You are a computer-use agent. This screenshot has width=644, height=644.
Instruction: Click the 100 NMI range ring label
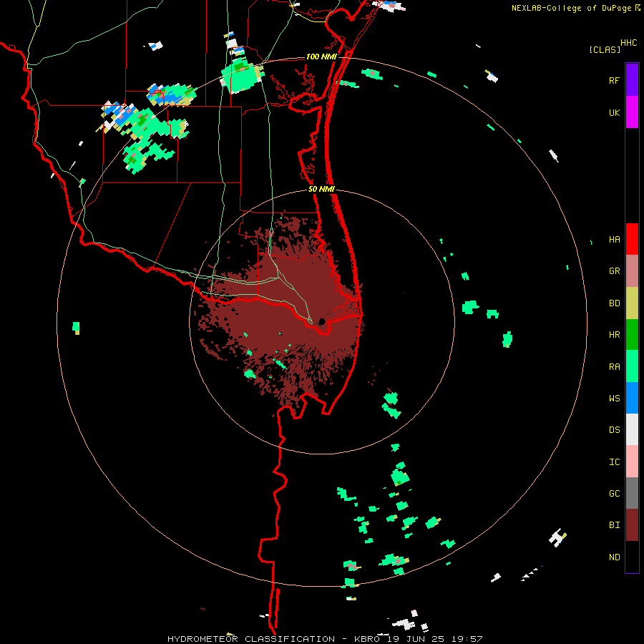click(321, 57)
